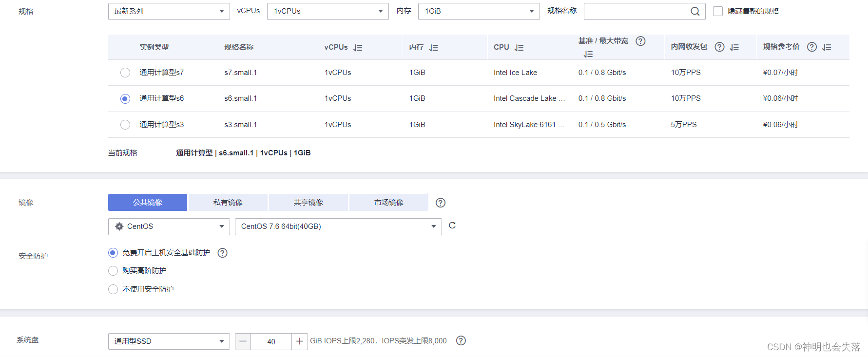Image resolution: width=868 pixels, height=356 pixels.
Task: Click the s7.small.1 spec name cell
Action: pyautogui.click(x=241, y=73)
